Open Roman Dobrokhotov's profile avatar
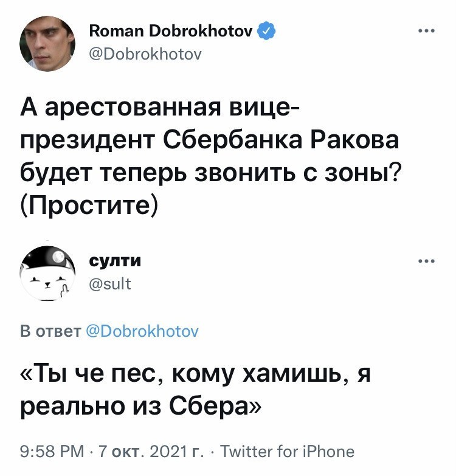 47,43
